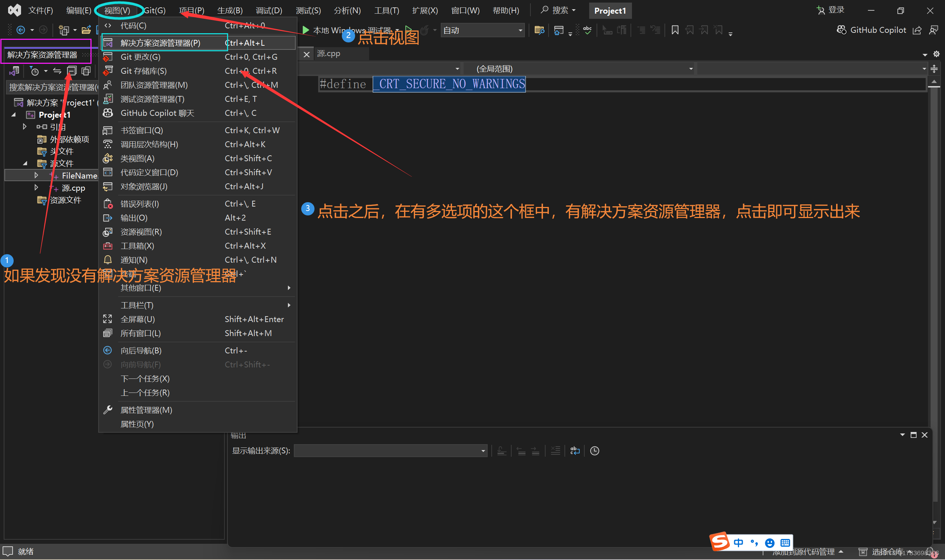Viewport: 945px width, 560px height.
Task: Click the bookmark toolbar icon
Action: [x=675, y=30]
